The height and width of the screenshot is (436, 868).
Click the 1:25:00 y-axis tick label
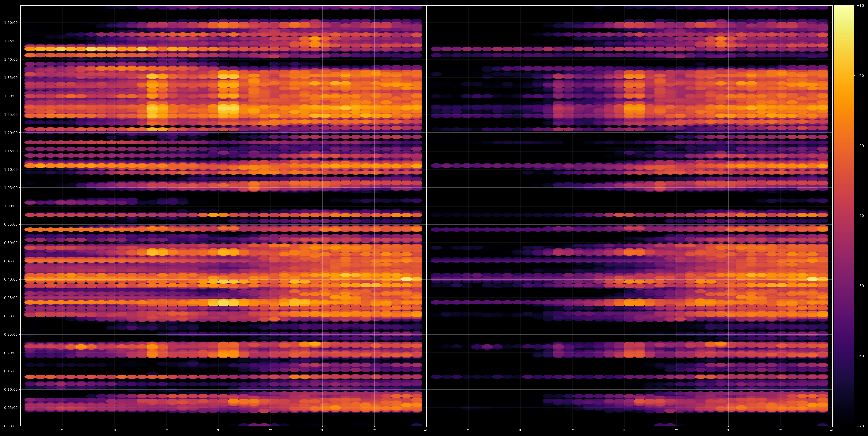tap(11, 114)
